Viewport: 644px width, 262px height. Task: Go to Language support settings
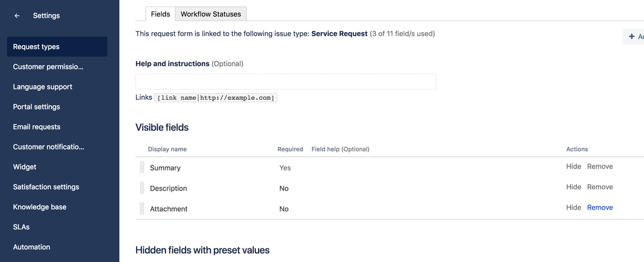[x=43, y=87]
